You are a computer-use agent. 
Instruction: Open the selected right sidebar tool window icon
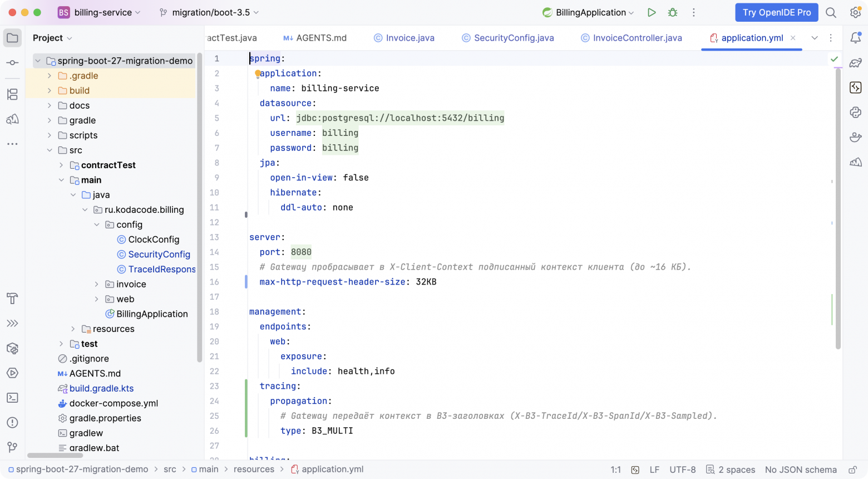[856, 87]
